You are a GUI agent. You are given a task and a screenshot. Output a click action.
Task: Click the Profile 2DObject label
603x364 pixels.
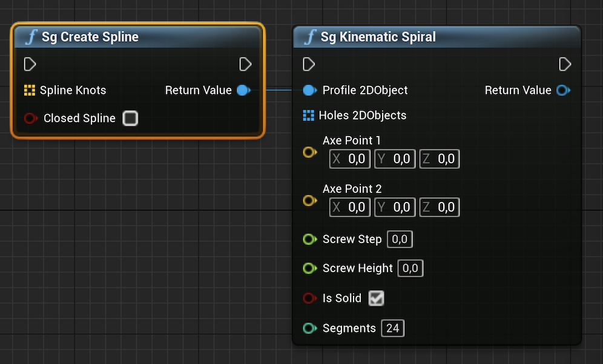click(365, 90)
